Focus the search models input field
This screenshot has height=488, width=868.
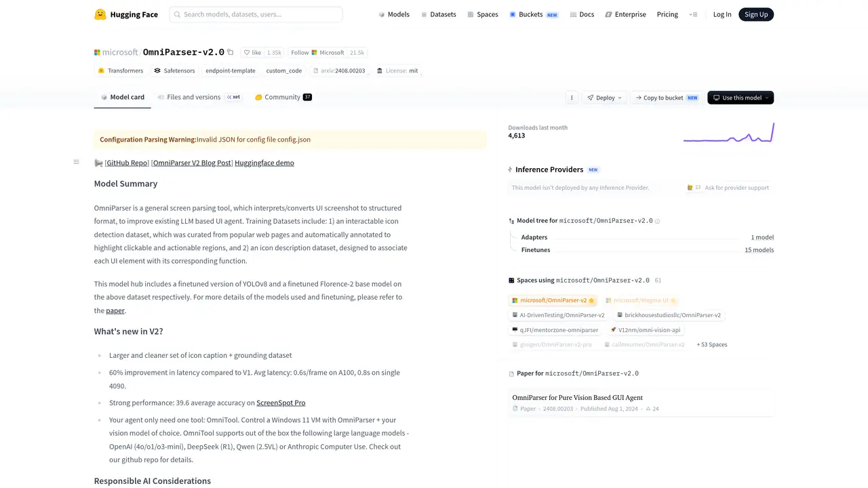(x=256, y=14)
